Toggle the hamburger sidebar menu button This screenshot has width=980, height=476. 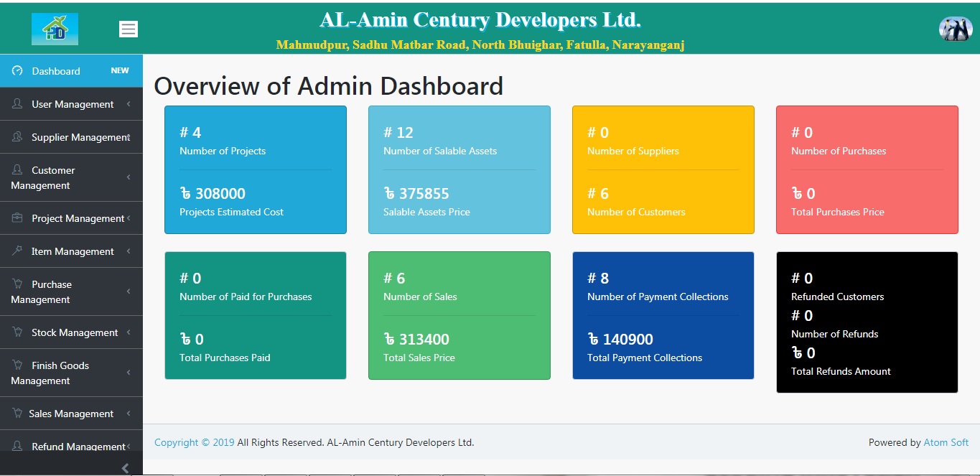pos(129,29)
